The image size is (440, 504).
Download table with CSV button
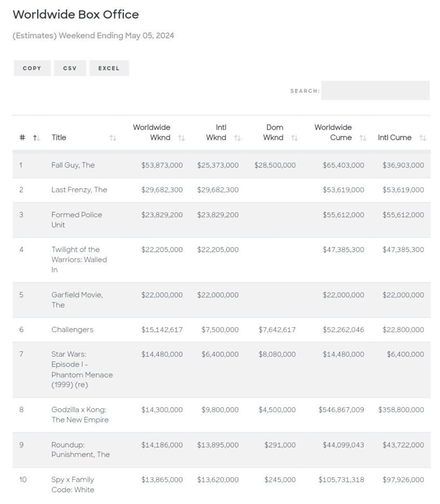click(70, 68)
